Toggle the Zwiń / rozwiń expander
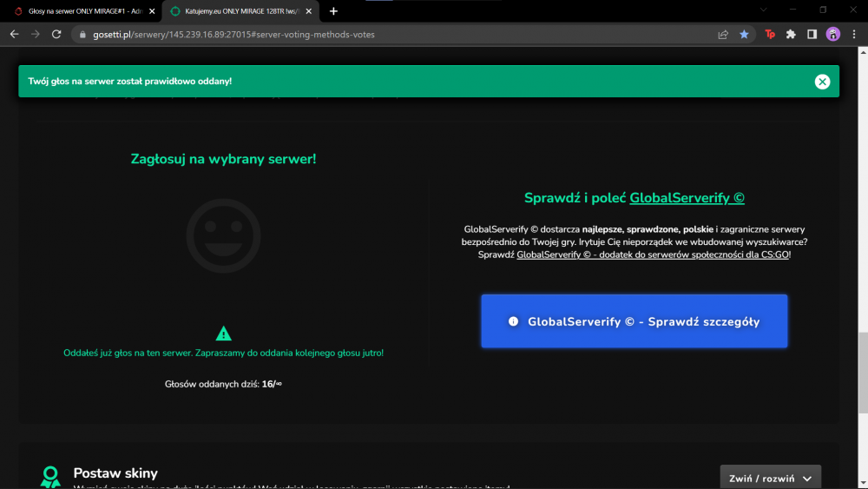This screenshot has height=489, width=868. point(770,478)
